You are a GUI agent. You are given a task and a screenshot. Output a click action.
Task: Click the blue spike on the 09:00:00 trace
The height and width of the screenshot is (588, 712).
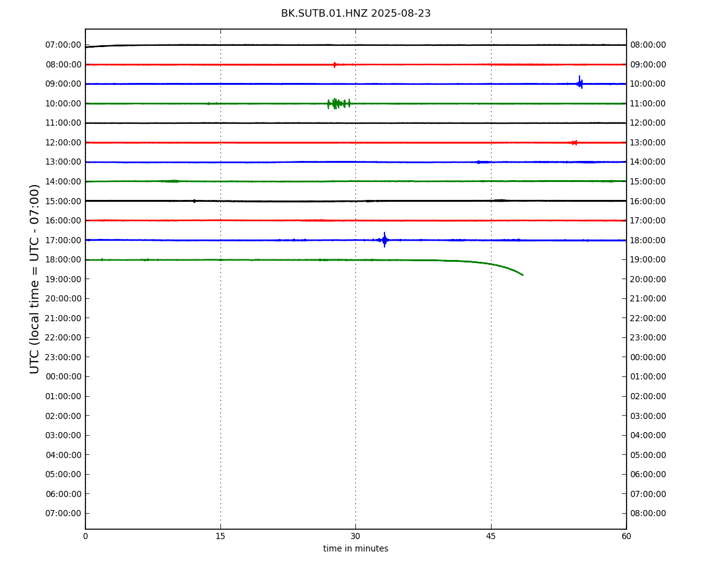(580, 83)
